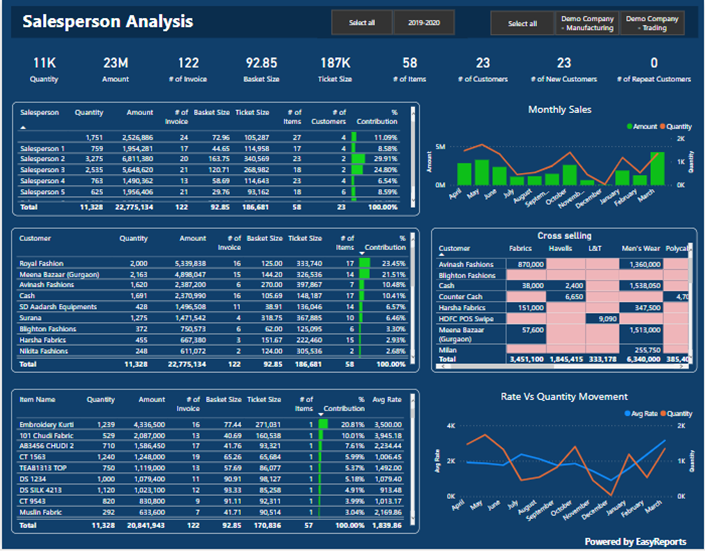Click Royal Fashion in customer table
The width and height of the screenshot is (705, 551).
[41, 264]
